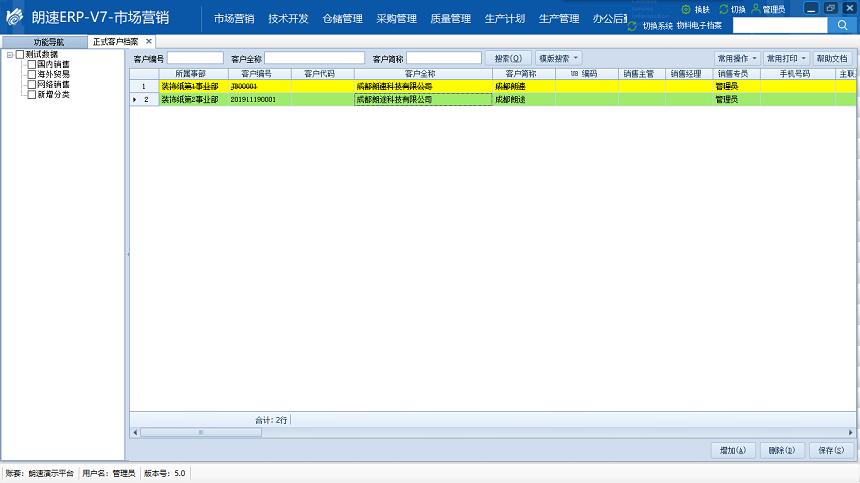Click the 管理员 user profile icon
This screenshot has width=860, height=483.
click(755, 9)
